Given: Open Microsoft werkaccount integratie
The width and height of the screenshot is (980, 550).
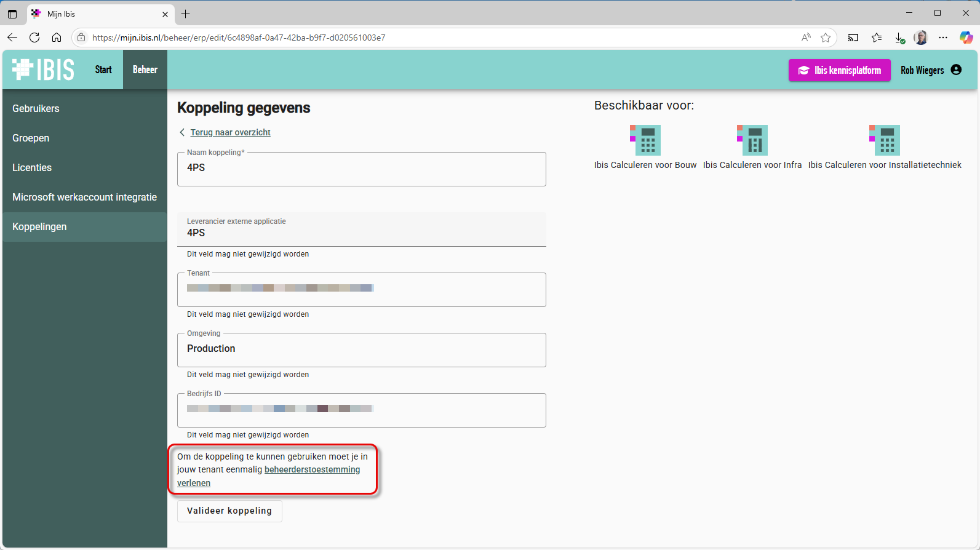Looking at the screenshot, I should pos(84,197).
